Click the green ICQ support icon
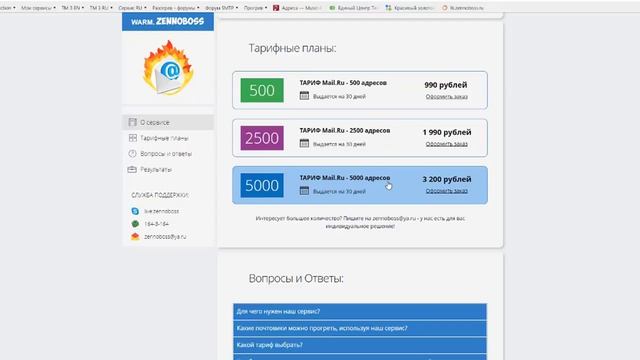The image size is (640, 360). click(x=135, y=224)
